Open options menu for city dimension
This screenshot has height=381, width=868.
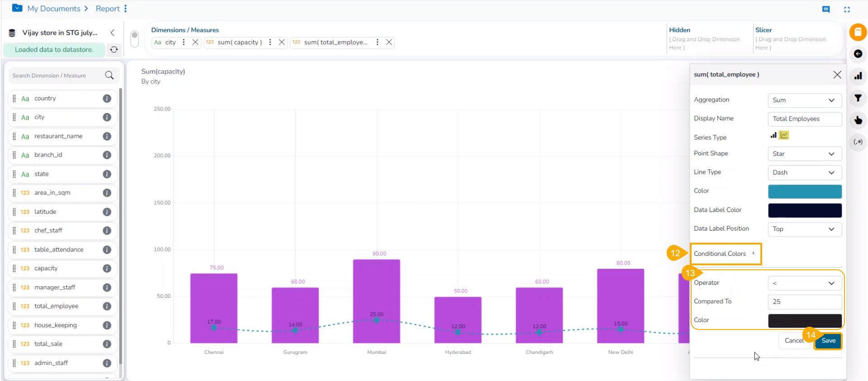click(184, 42)
